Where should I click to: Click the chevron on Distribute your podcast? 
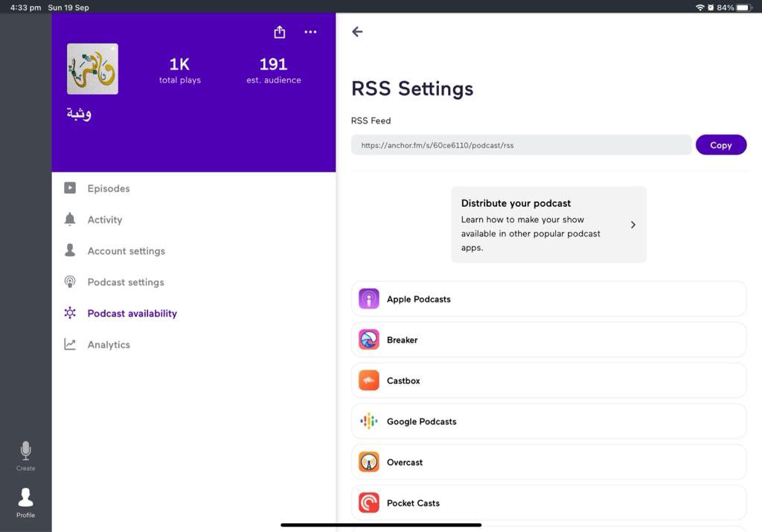pyautogui.click(x=633, y=225)
